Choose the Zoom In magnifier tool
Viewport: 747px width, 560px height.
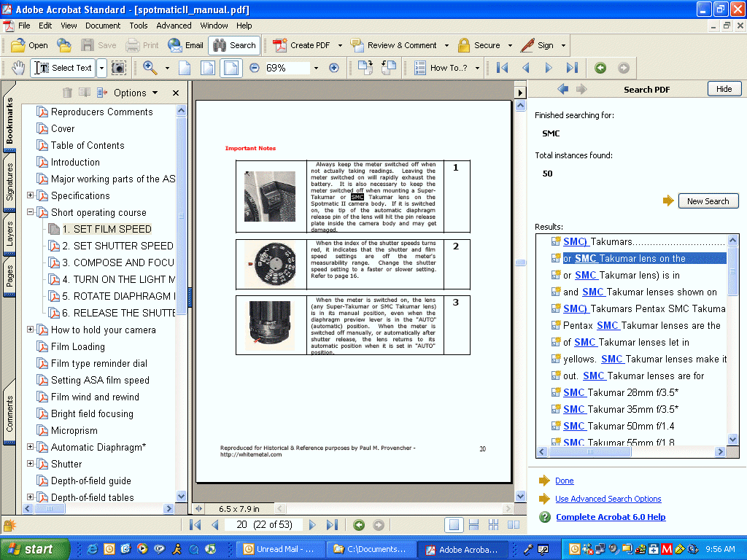pyautogui.click(x=150, y=68)
